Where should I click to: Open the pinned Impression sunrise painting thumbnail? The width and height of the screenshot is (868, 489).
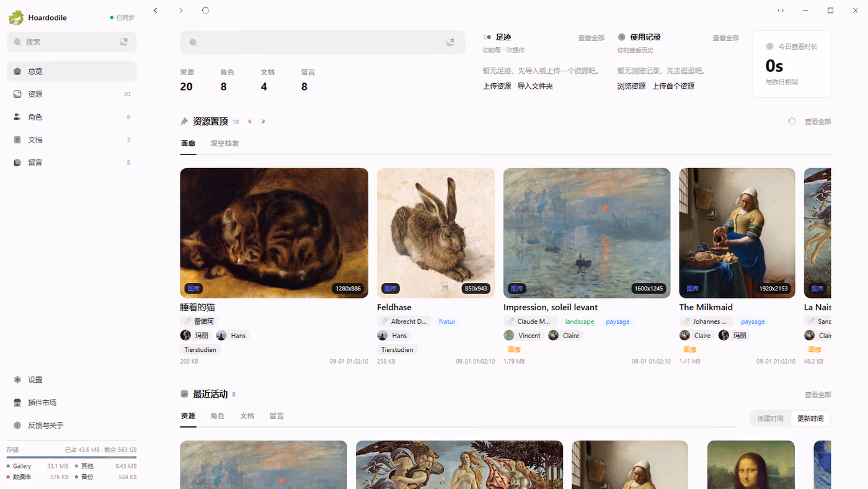point(587,233)
